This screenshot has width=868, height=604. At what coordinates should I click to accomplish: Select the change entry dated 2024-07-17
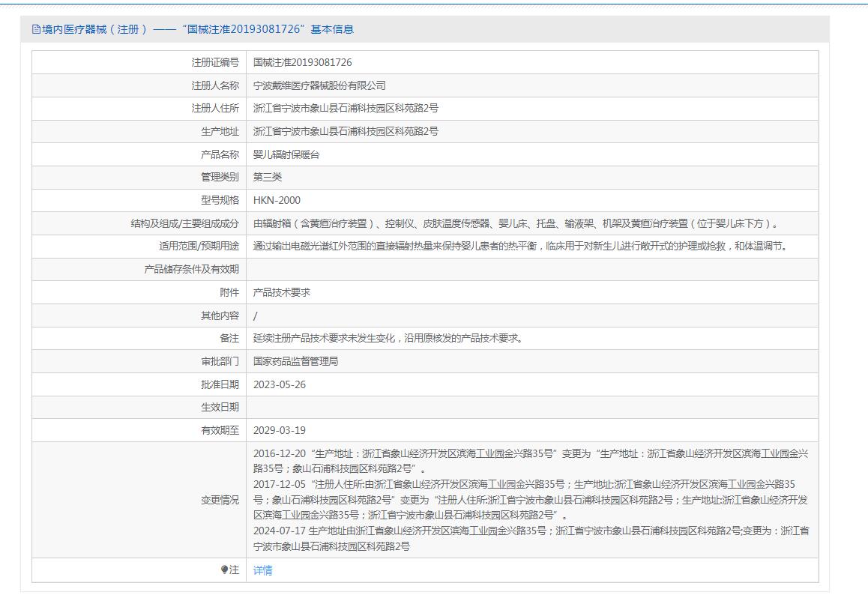[531, 539]
